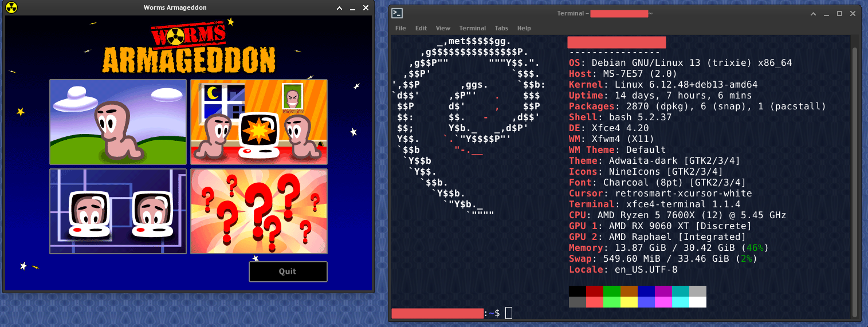This screenshot has width=868, height=327.
Task: Click the 'Shell: bash 5.2.37' line
Action: 620,117
